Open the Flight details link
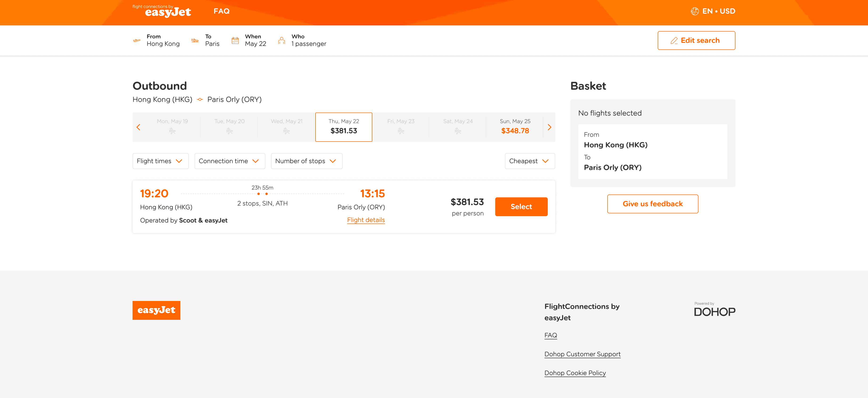 366,220
